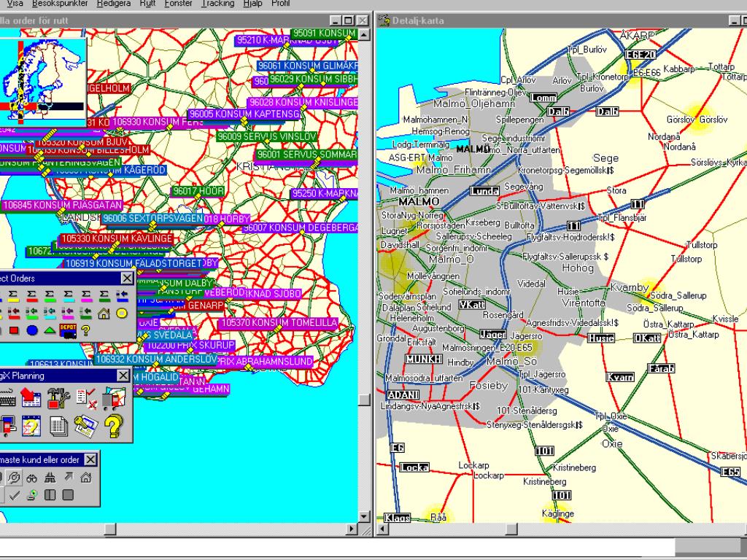Click the cyan arrow order icon

(x=50, y=313)
